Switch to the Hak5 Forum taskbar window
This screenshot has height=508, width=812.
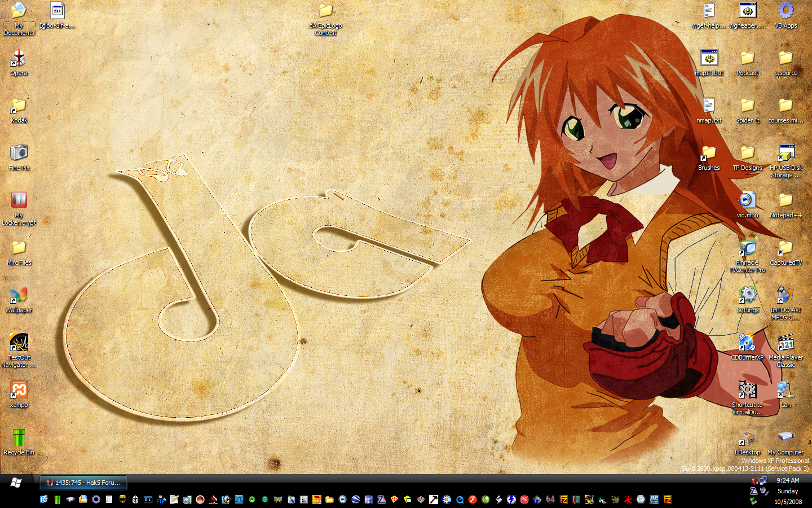click(83, 483)
